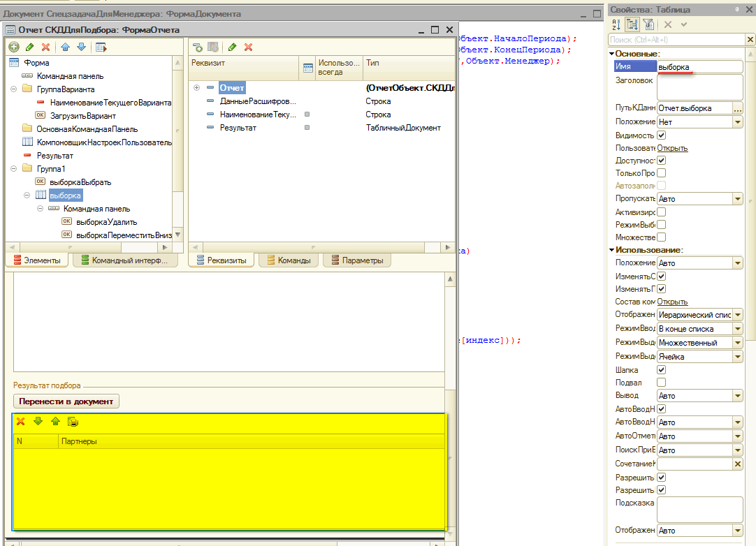Enable the ТолькоПросмотр checkbox
Viewport: 756px width, 546px height.
click(661, 172)
